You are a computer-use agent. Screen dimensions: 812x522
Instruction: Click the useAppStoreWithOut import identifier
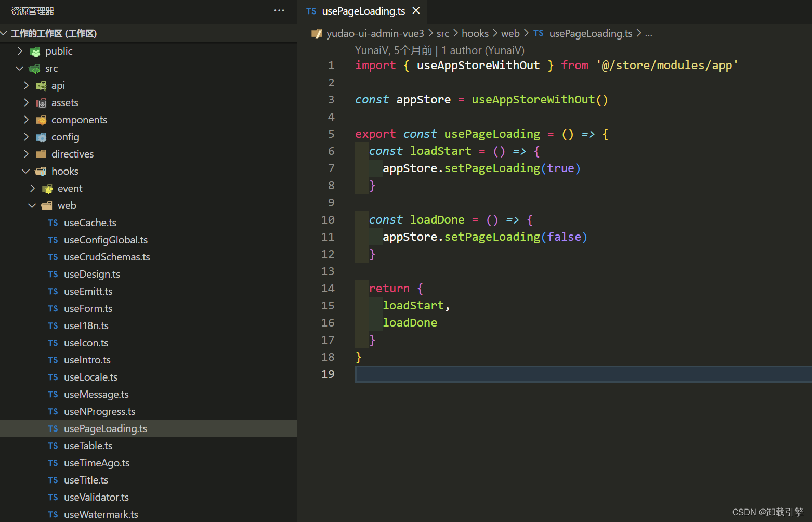coord(478,66)
